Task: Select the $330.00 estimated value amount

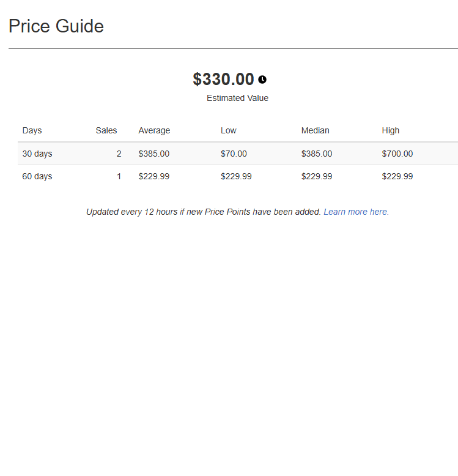Action: point(223,80)
